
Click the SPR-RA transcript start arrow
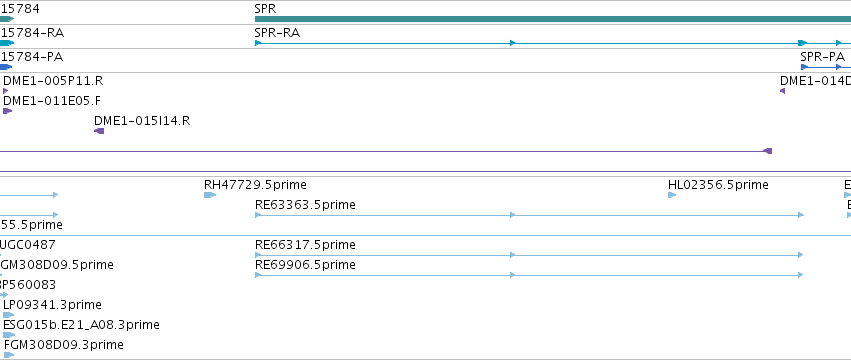[258, 43]
